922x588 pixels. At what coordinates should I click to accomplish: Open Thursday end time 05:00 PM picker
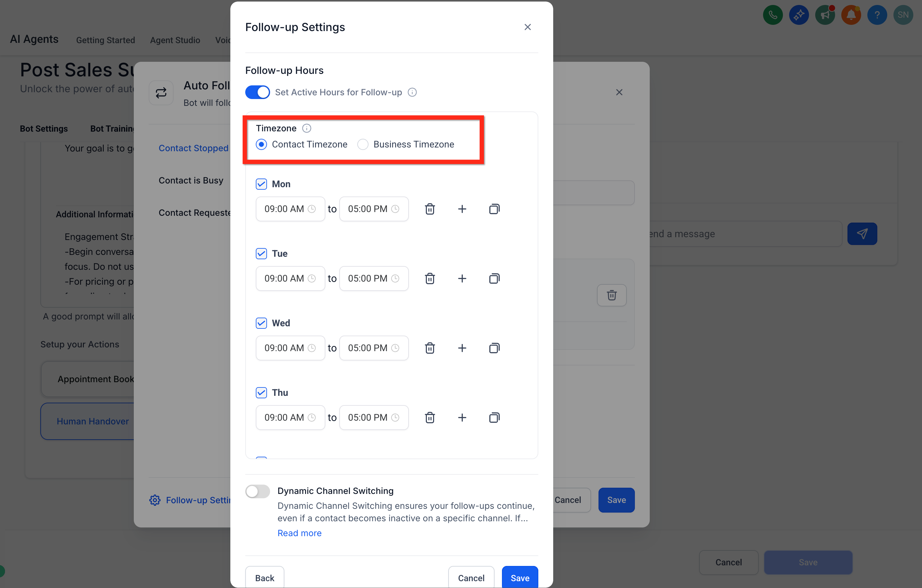(374, 417)
